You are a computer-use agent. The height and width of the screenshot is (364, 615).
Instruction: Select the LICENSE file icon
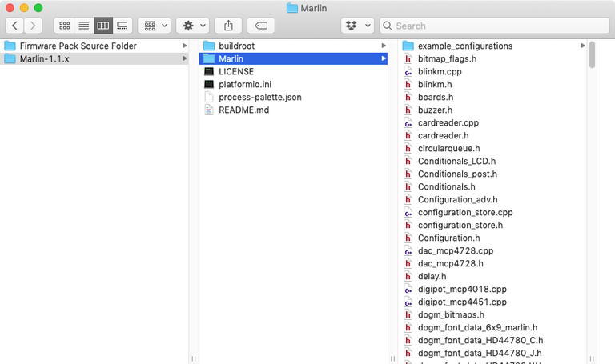point(209,71)
